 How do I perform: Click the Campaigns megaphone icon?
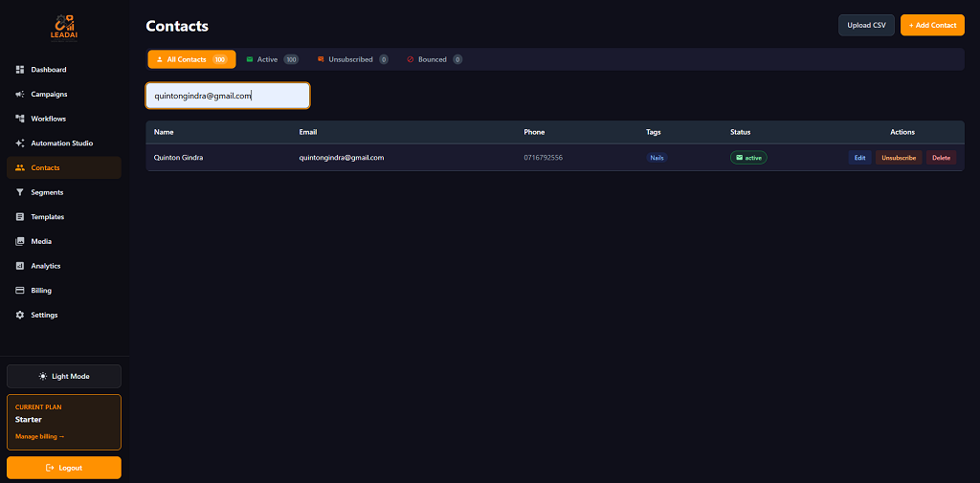[x=20, y=95]
